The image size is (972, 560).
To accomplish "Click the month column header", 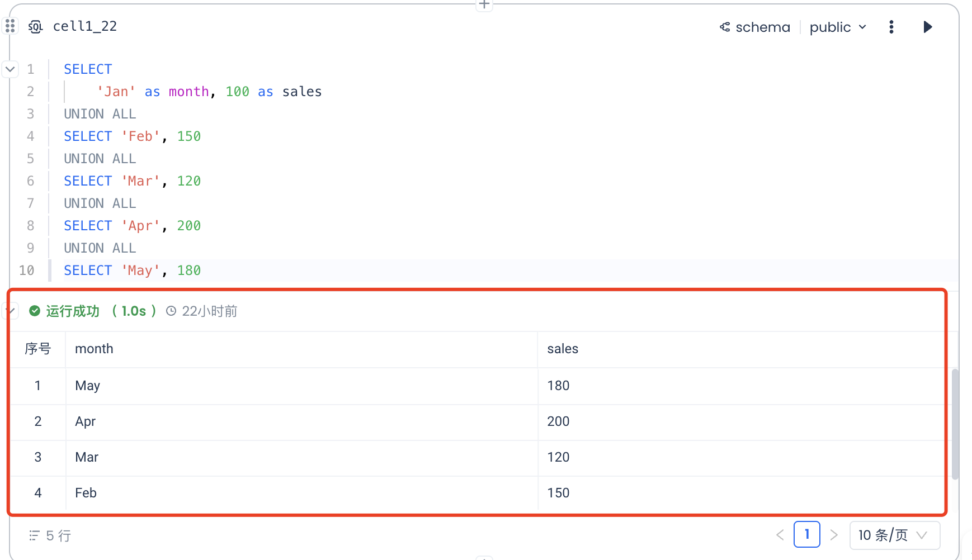I will (x=94, y=349).
